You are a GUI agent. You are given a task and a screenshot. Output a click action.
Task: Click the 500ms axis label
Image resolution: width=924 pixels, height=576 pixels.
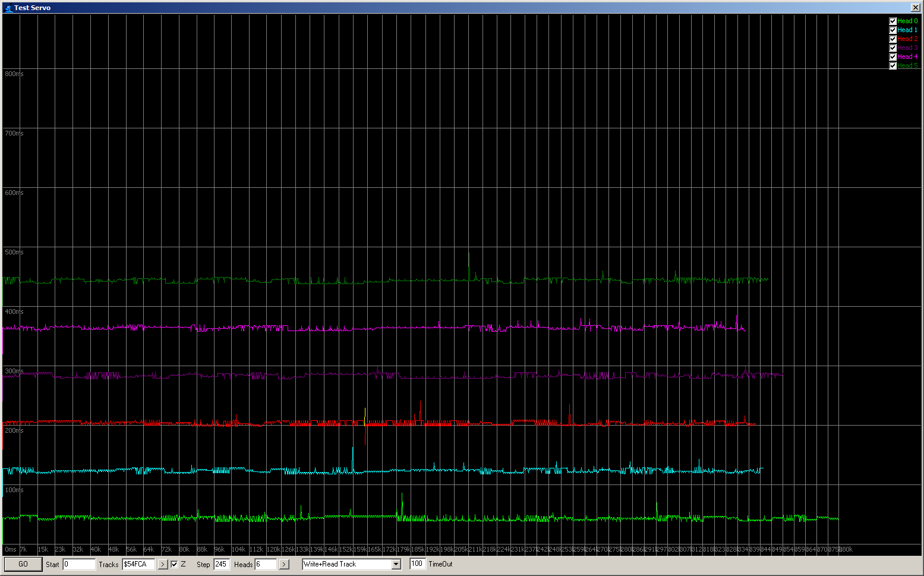click(14, 252)
